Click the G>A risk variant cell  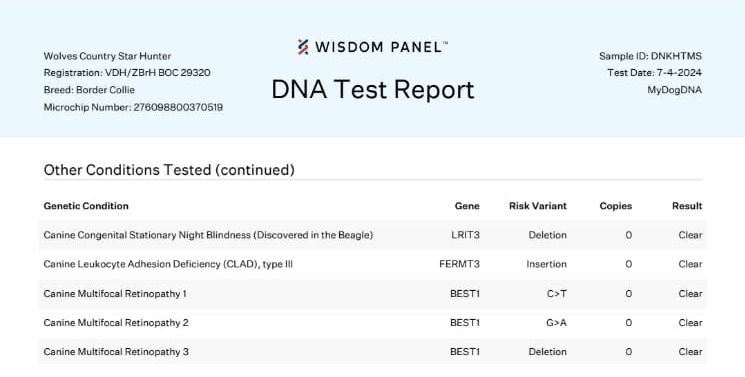(x=556, y=323)
